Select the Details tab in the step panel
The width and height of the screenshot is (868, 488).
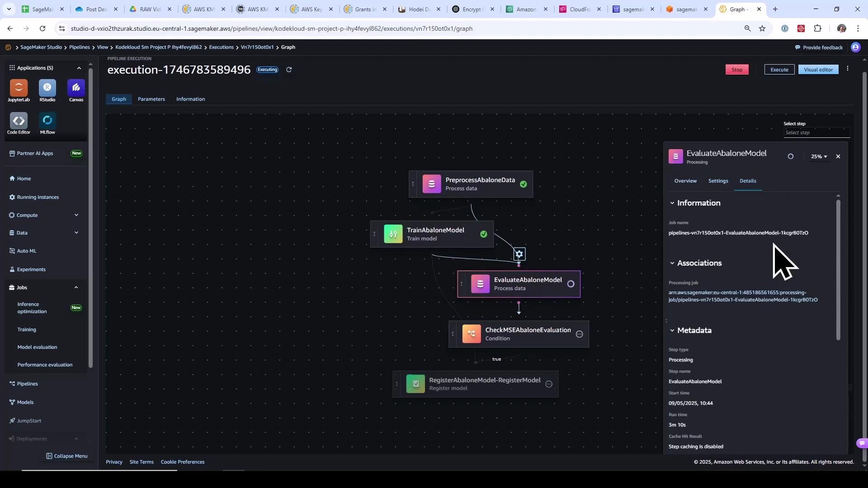[x=748, y=181]
